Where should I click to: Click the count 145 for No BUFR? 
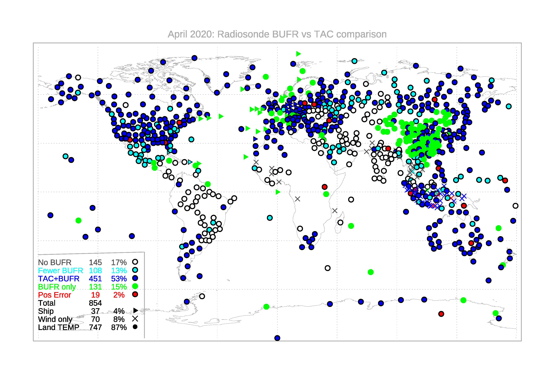click(x=95, y=262)
